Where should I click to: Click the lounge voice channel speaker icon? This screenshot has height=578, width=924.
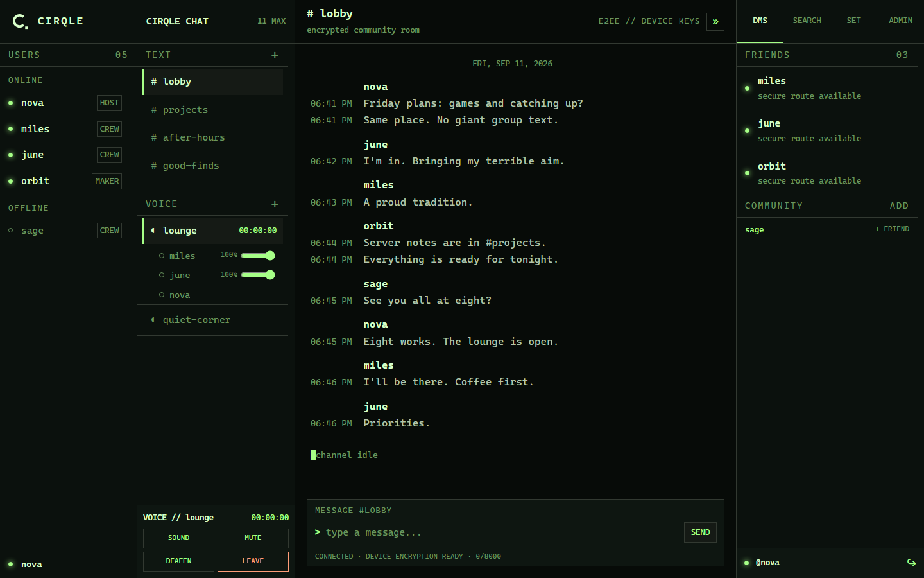[153, 231]
